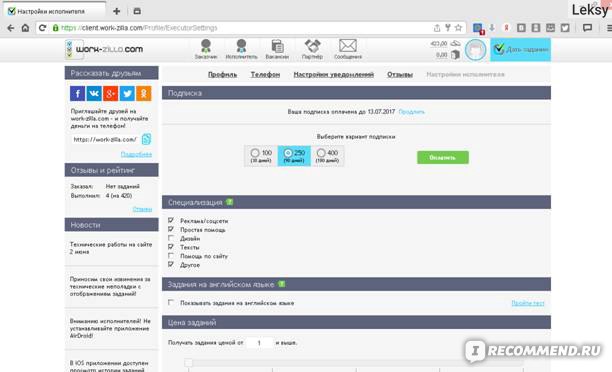Copy the referral link with copy icon
Screen dimensions: 612x372
[146, 139]
